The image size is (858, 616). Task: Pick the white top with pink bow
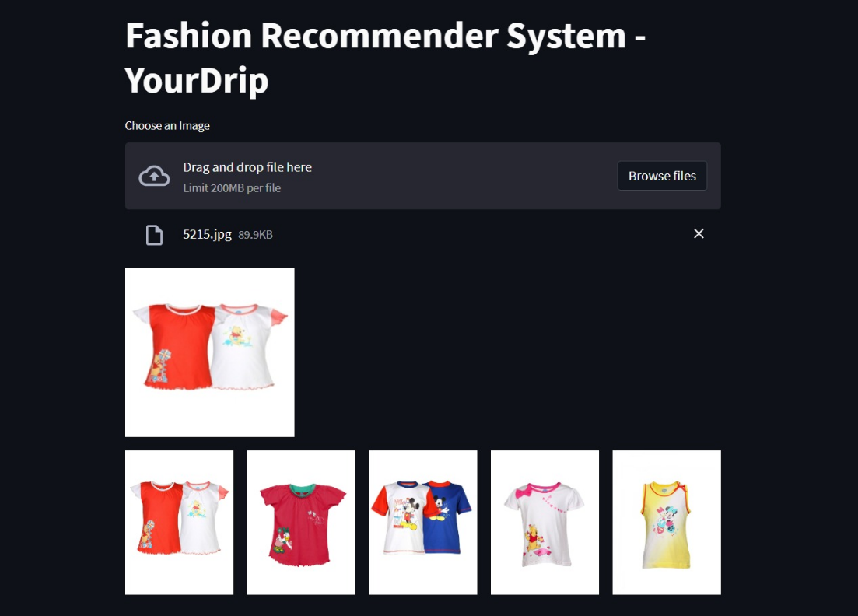545,523
